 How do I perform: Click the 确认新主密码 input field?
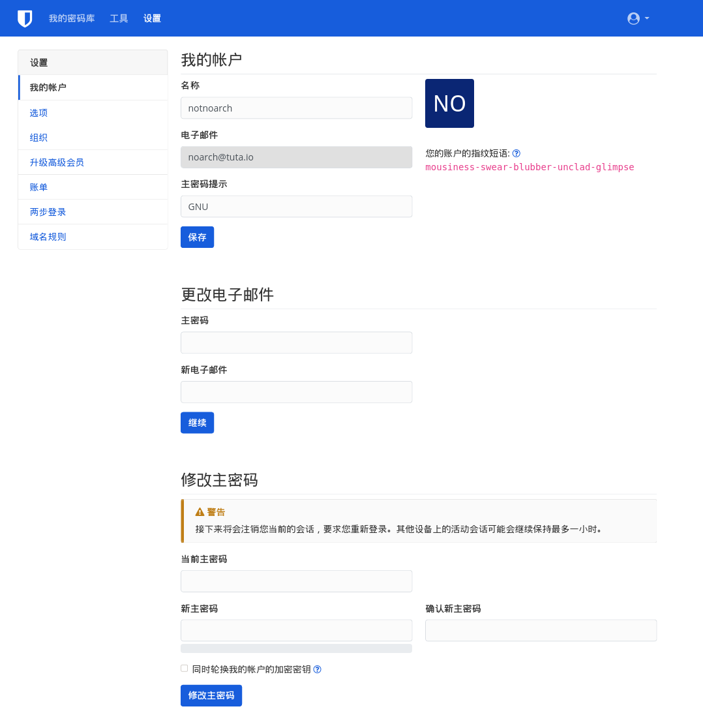click(x=541, y=630)
